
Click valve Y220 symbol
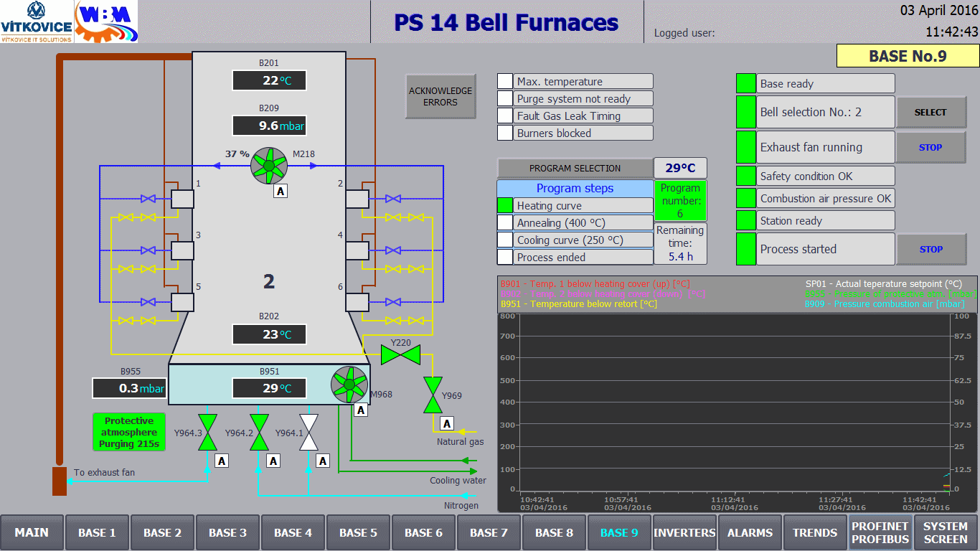coord(400,354)
